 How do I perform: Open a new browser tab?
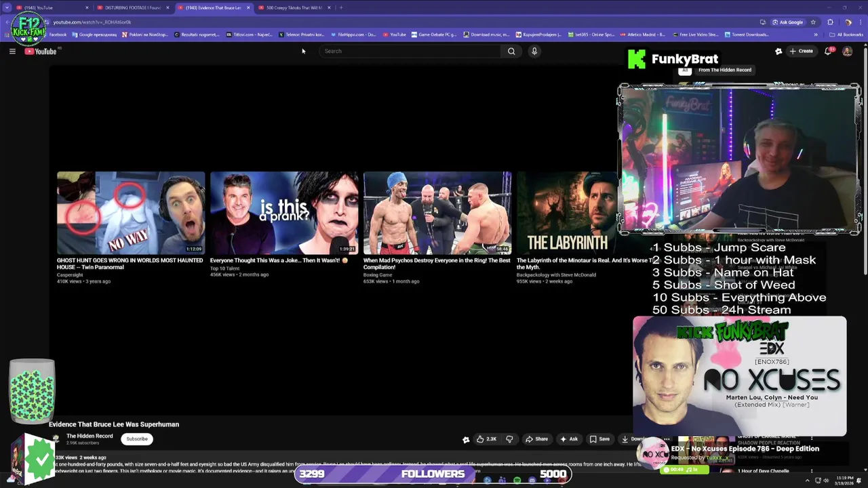coord(341,7)
